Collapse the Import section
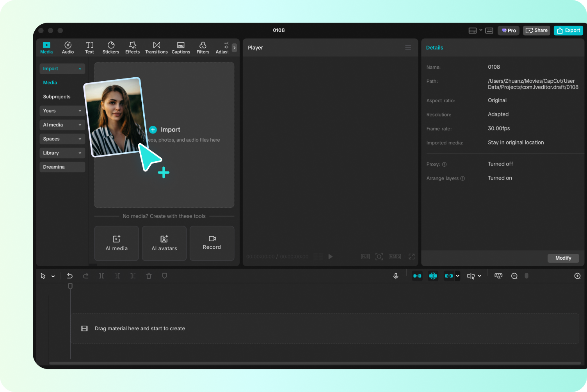 (62, 68)
